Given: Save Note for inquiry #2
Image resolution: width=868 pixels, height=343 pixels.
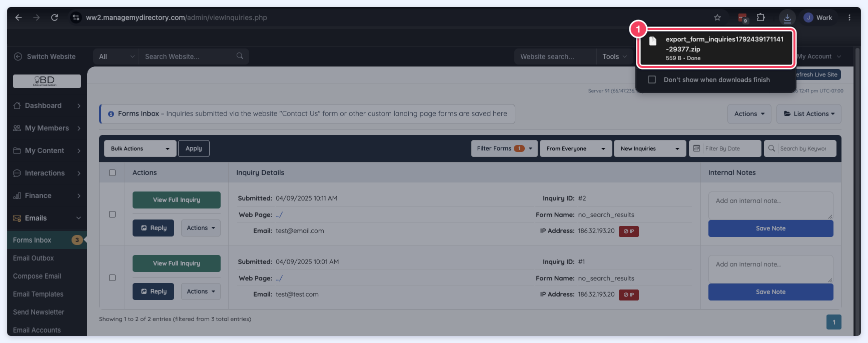Looking at the screenshot, I should pyautogui.click(x=771, y=228).
